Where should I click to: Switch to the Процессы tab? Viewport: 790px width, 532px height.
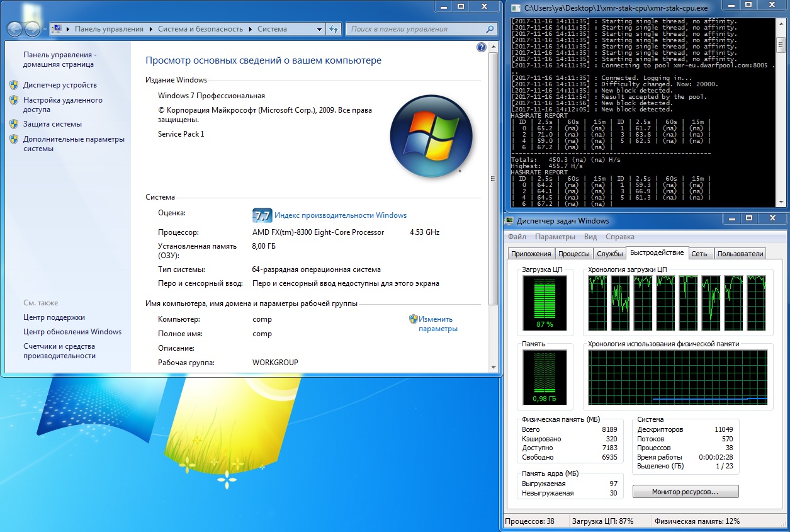(574, 254)
